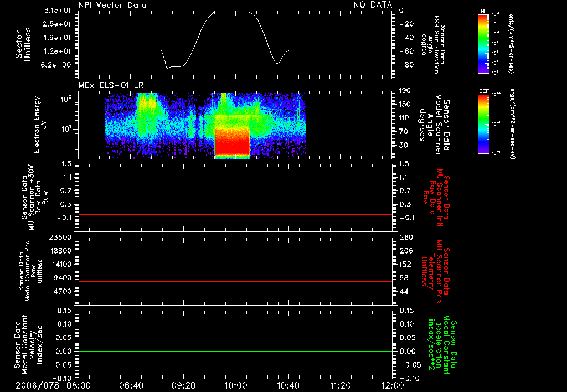Screen dimensions: 567x392
Task: Click the '09:20' time axis label
Action: coord(183,386)
